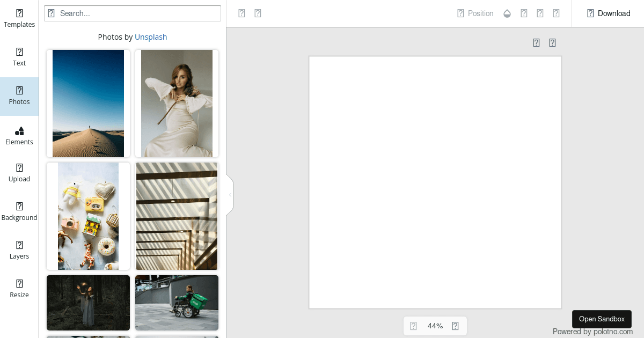Open the Resize section
This screenshot has width=644, height=338.
click(19, 289)
